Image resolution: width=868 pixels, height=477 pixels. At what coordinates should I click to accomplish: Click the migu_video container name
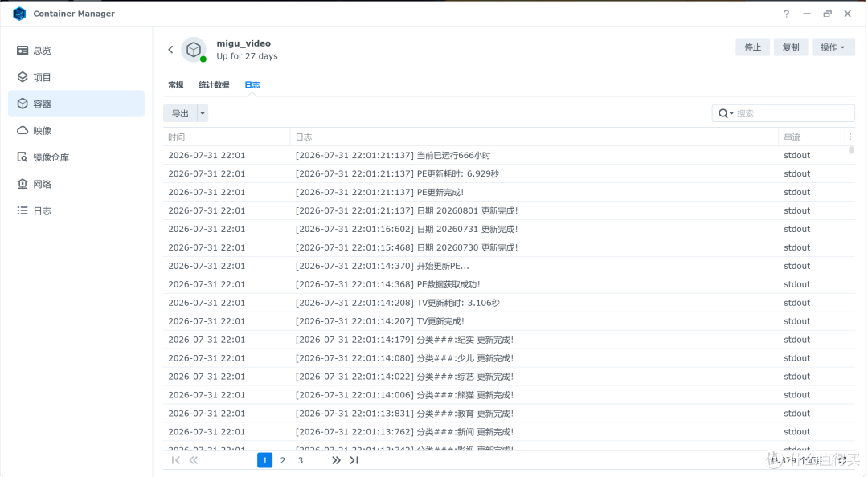point(244,43)
